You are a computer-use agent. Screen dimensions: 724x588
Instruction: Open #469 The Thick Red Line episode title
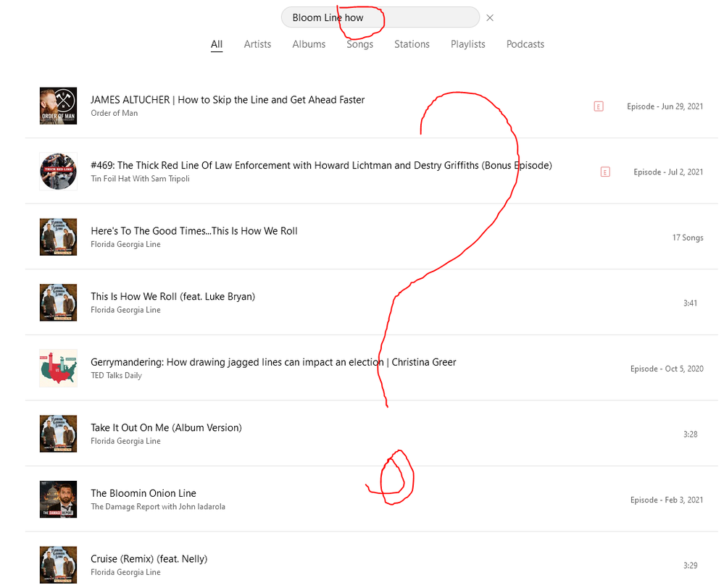[321, 165]
